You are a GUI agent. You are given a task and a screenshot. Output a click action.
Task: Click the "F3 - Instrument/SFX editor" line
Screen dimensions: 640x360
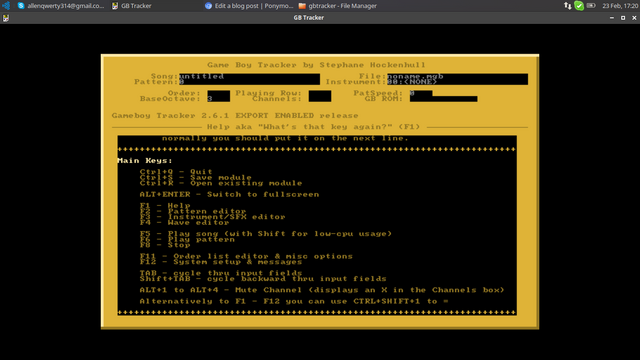[212, 217]
